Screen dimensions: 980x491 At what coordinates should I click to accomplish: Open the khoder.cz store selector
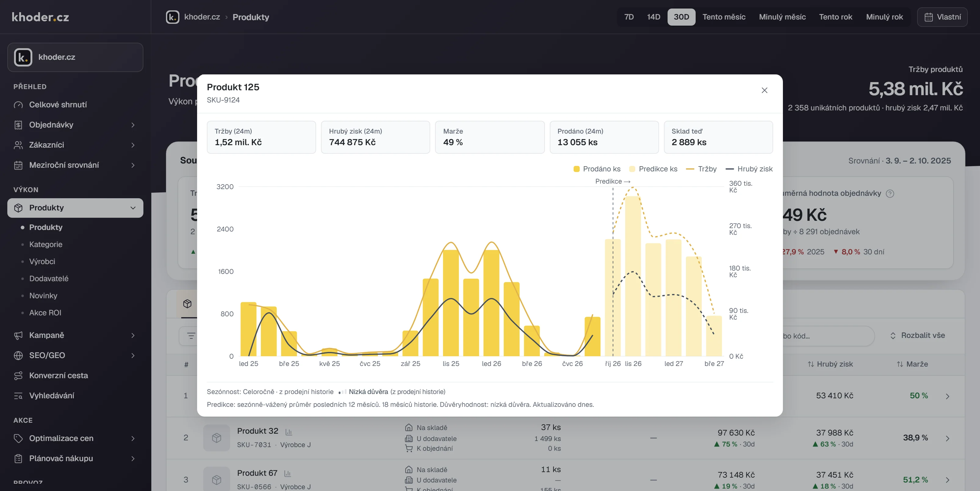click(75, 57)
